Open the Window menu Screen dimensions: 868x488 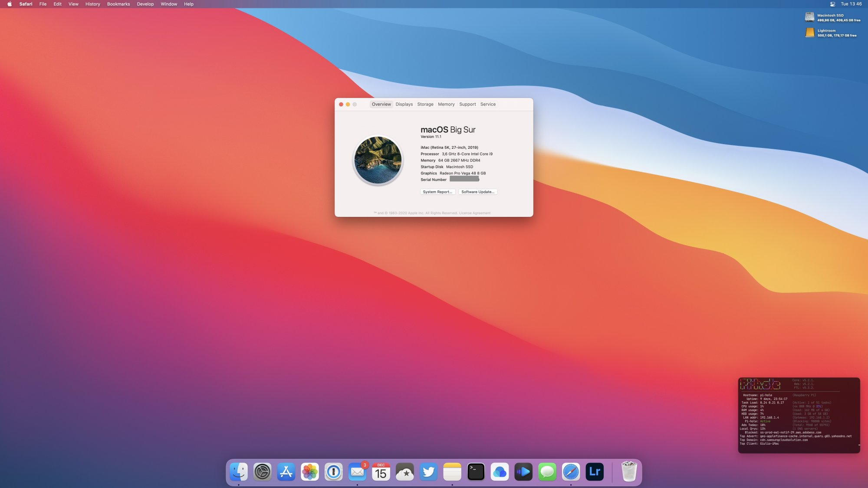coord(169,4)
